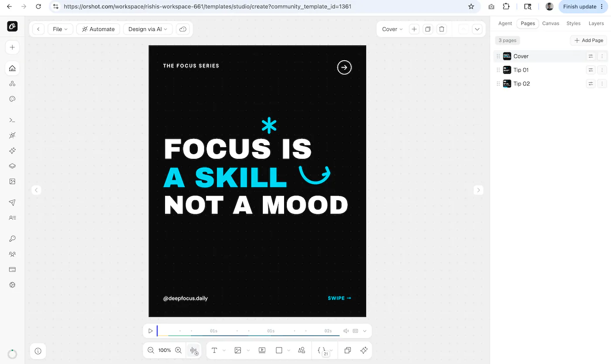Open the Cover page selector dropdown
The image size is (611, 364).
392,29
